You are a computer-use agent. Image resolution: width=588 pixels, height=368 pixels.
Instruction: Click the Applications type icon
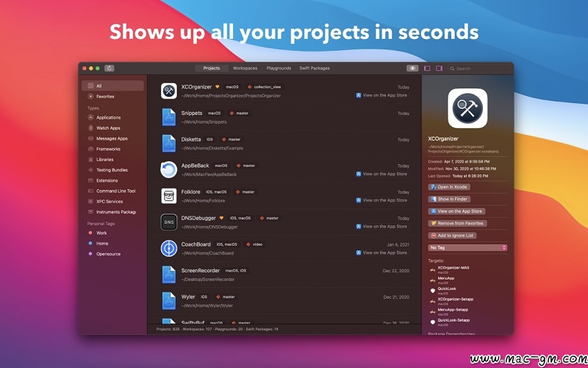coord(90,118)
